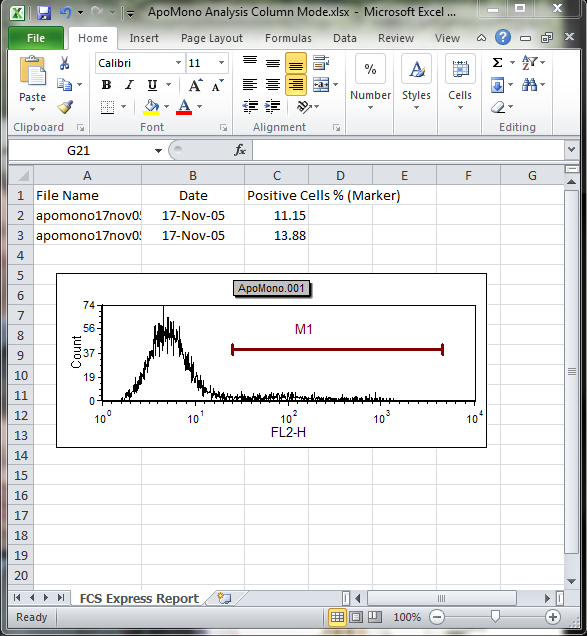587x636 pixels.
Task: Click the Fill Color paint bucket
Action: click(151, 107)
